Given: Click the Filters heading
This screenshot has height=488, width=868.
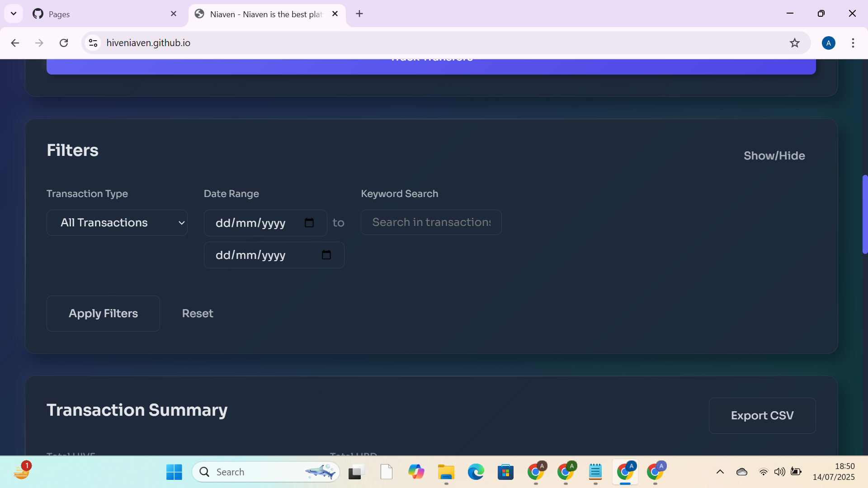Looking at the screenshot, I should pos(72,150).
